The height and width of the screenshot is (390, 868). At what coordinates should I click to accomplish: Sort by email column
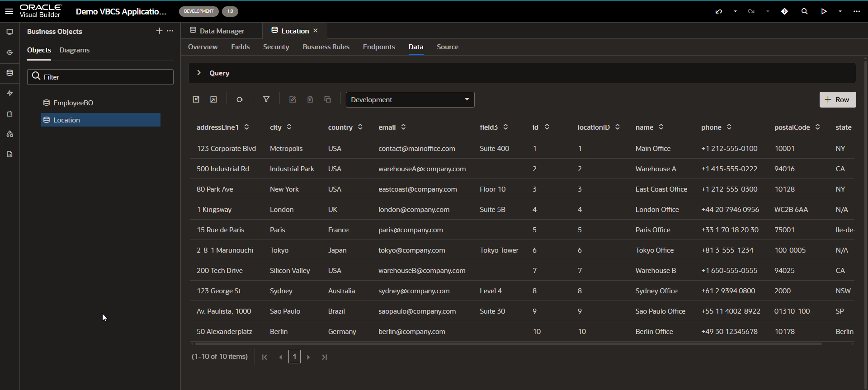pyautogui.click(x=403, y=127)
